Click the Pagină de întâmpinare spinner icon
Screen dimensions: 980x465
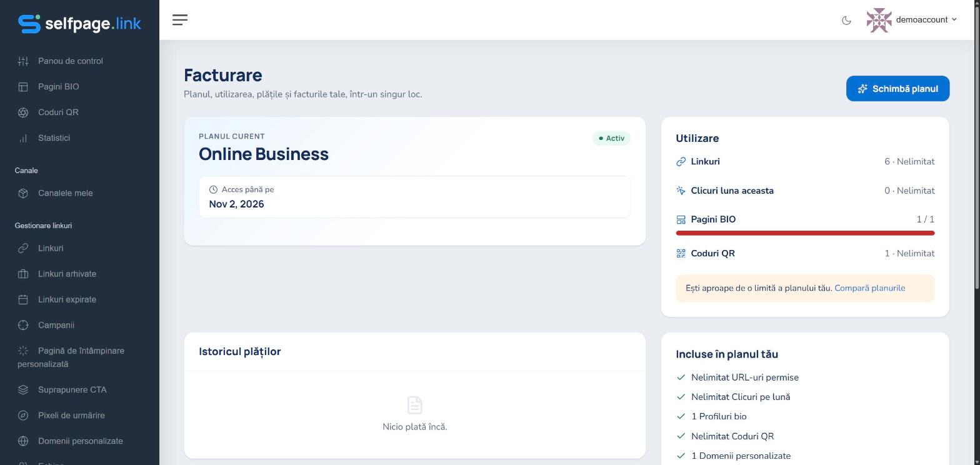click(x=23, y=351)
